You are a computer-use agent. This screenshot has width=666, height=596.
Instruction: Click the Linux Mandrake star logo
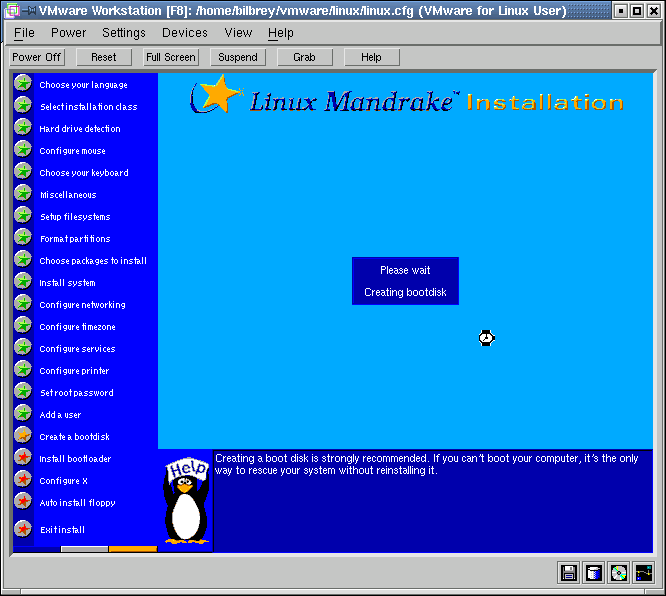click(x=217, y=96)
